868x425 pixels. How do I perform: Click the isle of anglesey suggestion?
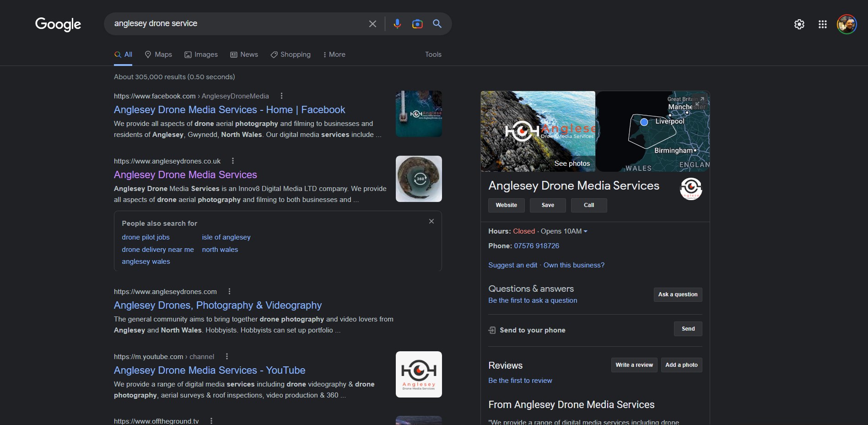tap(226, 237)
